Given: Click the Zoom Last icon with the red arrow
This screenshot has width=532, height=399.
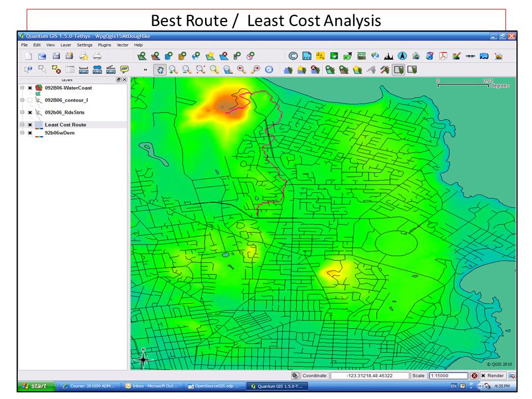Looking at the screenshot, I should [x=242, y=70].
